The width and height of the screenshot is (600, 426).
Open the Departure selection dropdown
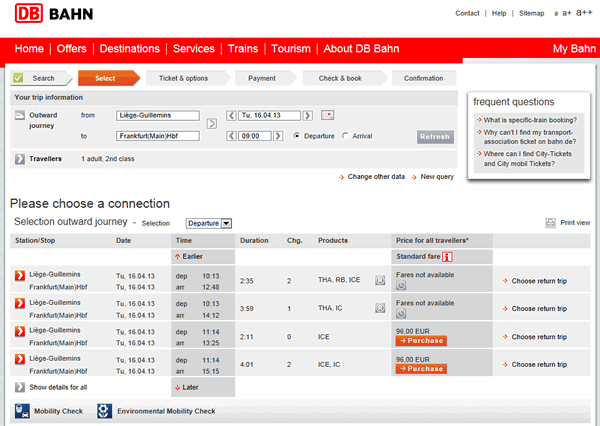pos(208,223)
